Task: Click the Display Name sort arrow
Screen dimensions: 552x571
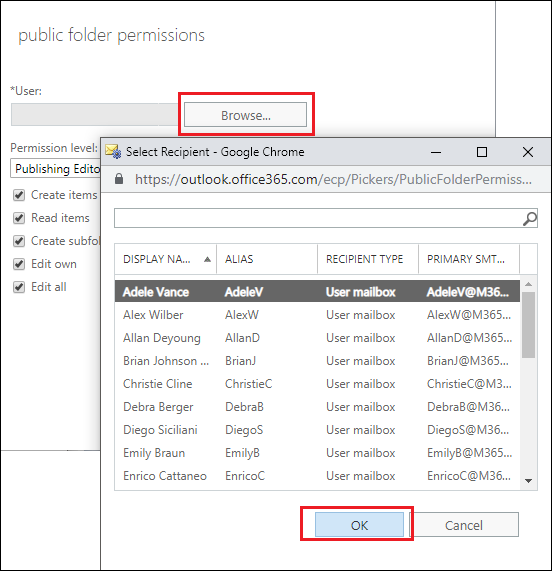Action: (x=207, y=259)
